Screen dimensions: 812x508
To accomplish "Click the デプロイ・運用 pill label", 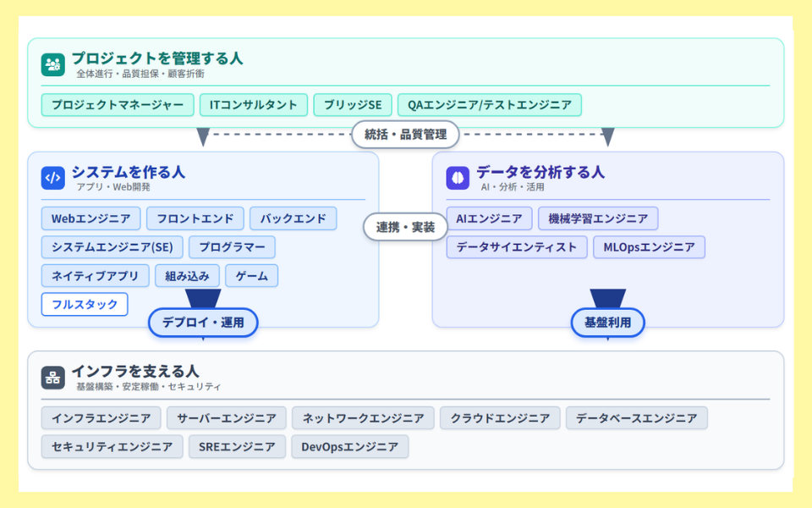I will click(x=203, y=323).
